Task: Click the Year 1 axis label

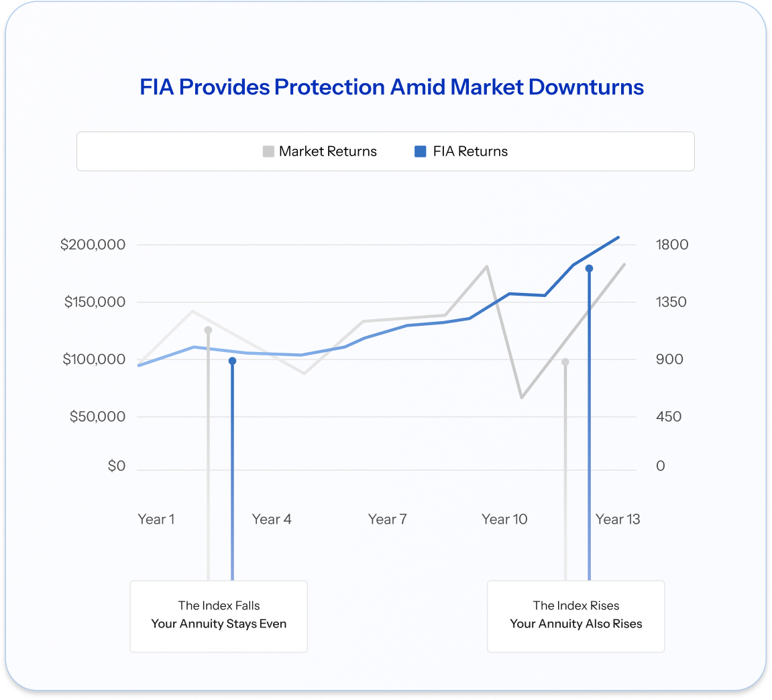Action: point(156,519)
